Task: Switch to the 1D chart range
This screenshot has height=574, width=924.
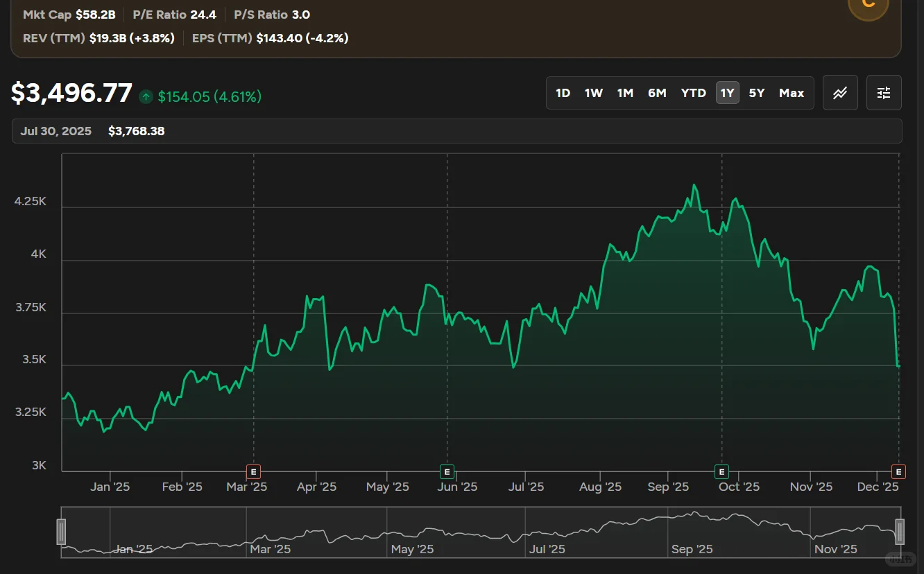Action: pyautogui.click(x=563, y=92)
